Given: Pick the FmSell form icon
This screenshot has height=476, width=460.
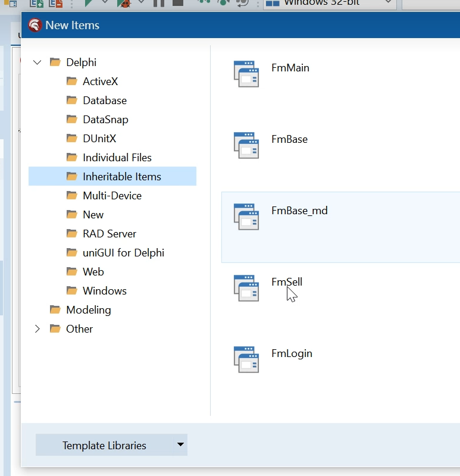Looking at the screenshot, I should pyautogui.click(x=246, y=288).
